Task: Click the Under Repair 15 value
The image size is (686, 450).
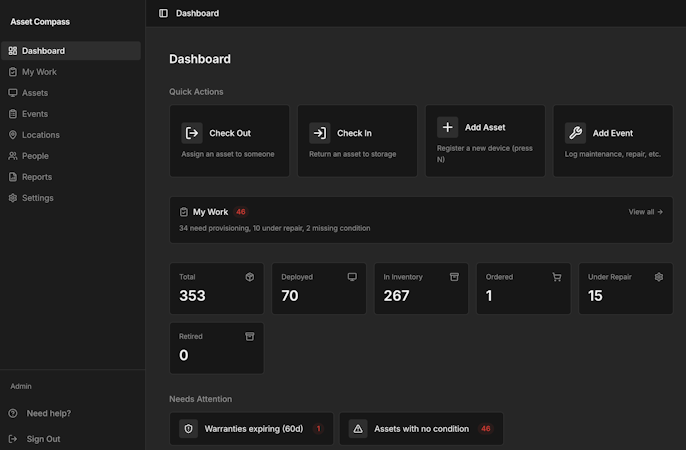Action: click(595, 296)
